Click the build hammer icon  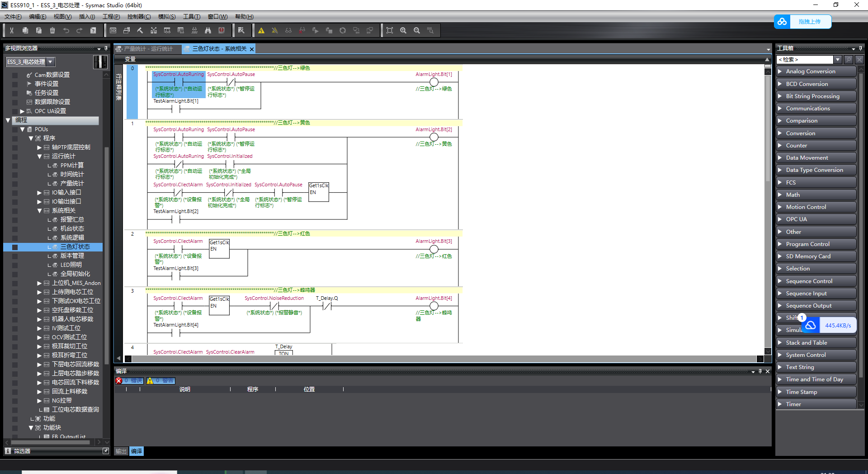140,30
